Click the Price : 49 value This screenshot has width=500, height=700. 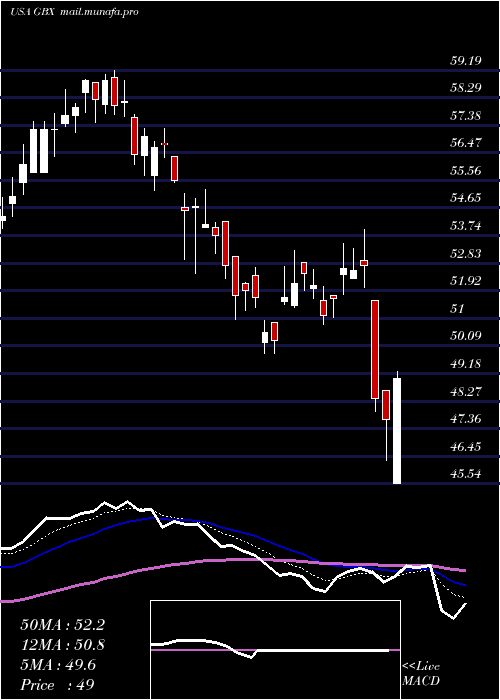click(x=57, y=685)
